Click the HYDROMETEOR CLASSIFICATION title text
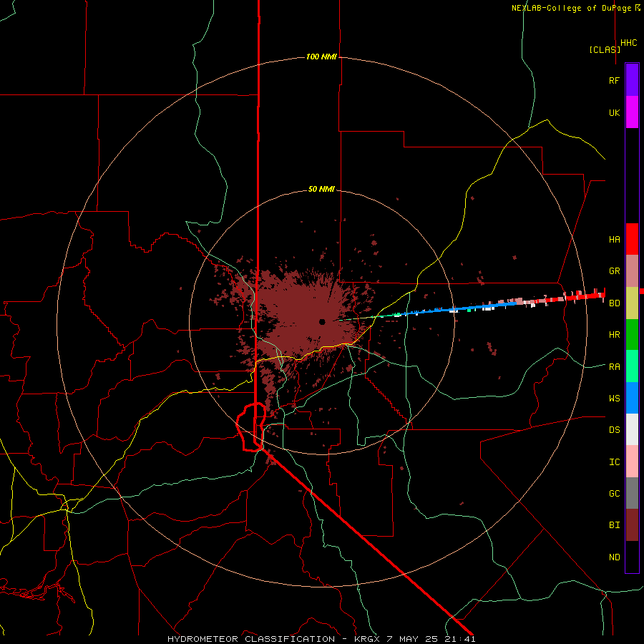This screenshot has height=644, width=644. [251, 639]
